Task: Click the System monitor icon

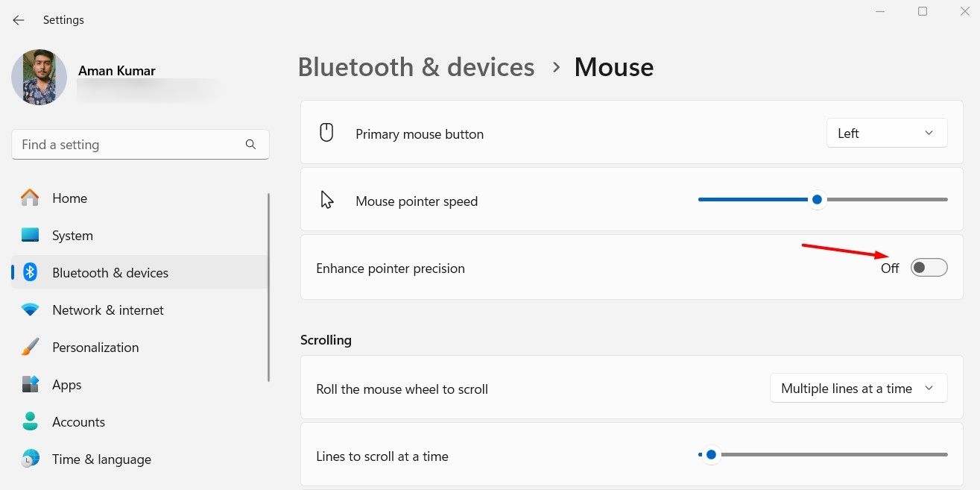Action: click(30, 236)
